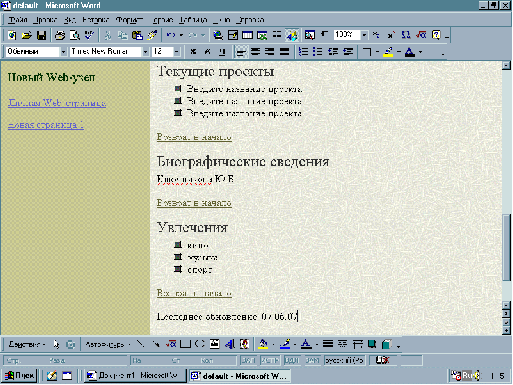Screen dimensions: 513x385
Task: Open the line style options
Action: (x=328, y=344)
